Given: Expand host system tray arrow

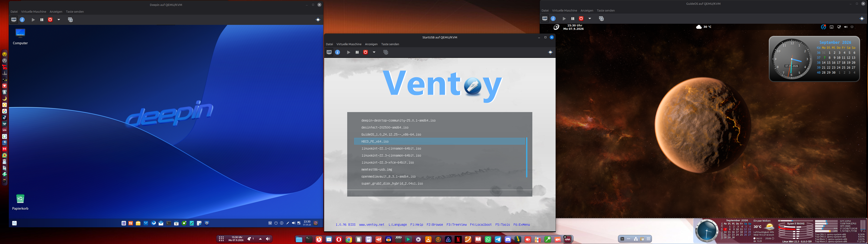Looking at the screenshot, I should 260,239.
